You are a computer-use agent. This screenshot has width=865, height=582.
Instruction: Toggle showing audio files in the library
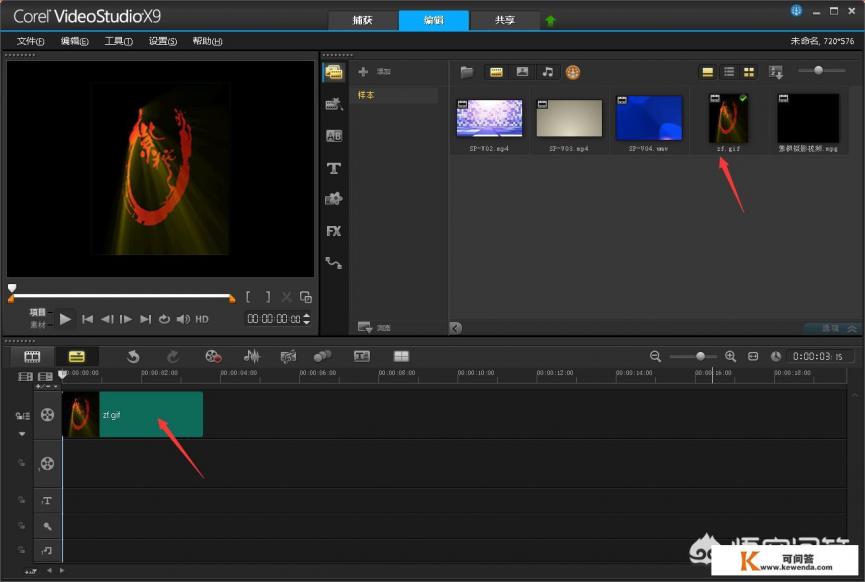coord(547,72)
